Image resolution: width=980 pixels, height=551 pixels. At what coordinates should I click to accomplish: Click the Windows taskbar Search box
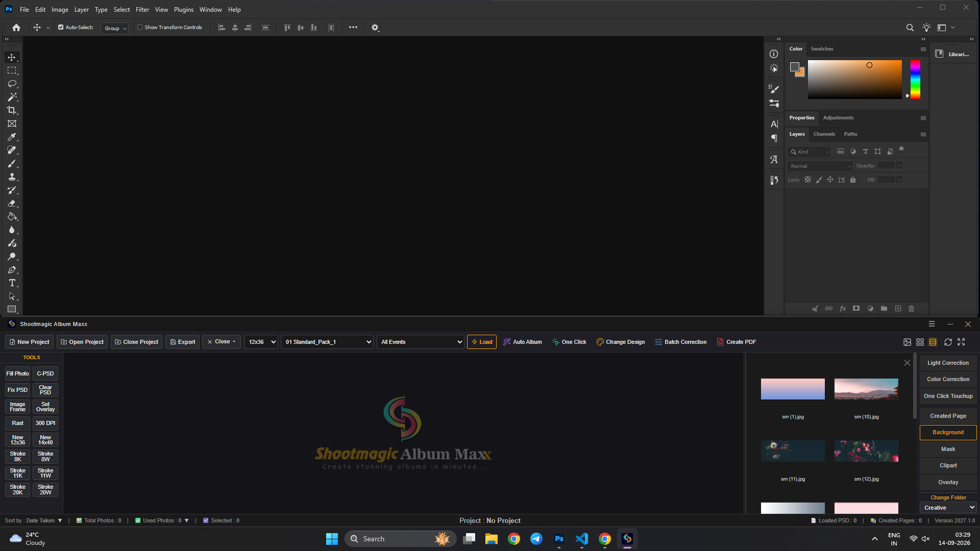coord(401,539)
